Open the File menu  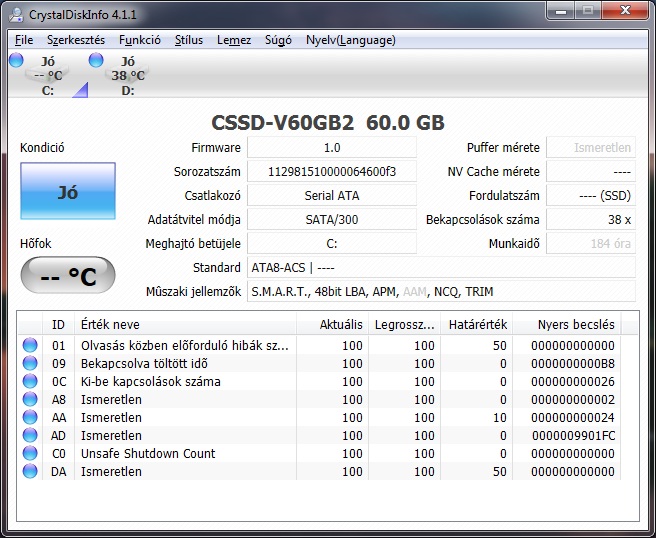[x=24, y=40]
